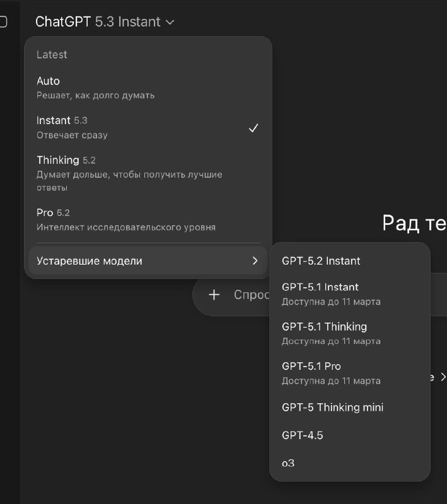This screenshot has width=447, height=504.
Task: Select GPT-4.5 in legacy models list
Action: tap(303, 435)
